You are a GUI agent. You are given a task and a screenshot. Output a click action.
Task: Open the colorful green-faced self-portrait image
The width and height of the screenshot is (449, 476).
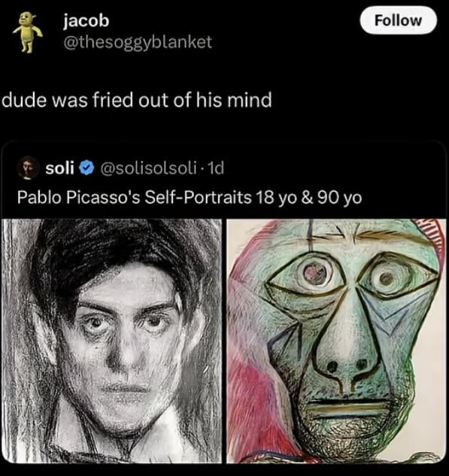coord(336,341)
